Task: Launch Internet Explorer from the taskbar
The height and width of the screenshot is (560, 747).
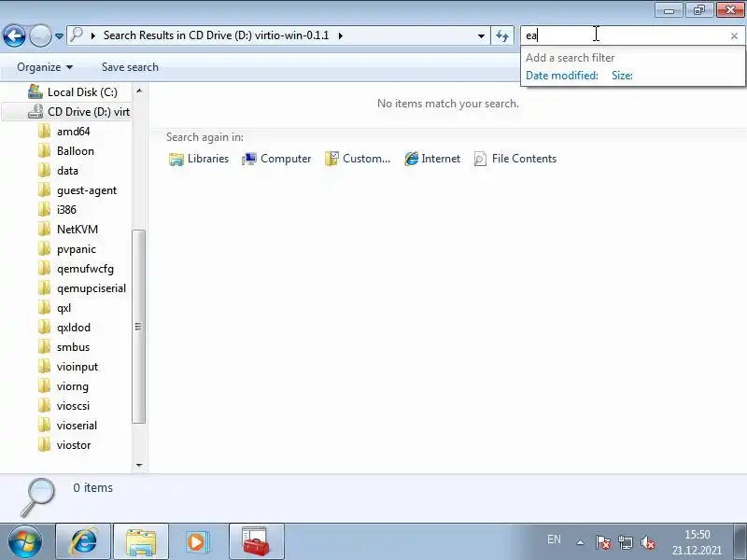Action: pos(83,541)
